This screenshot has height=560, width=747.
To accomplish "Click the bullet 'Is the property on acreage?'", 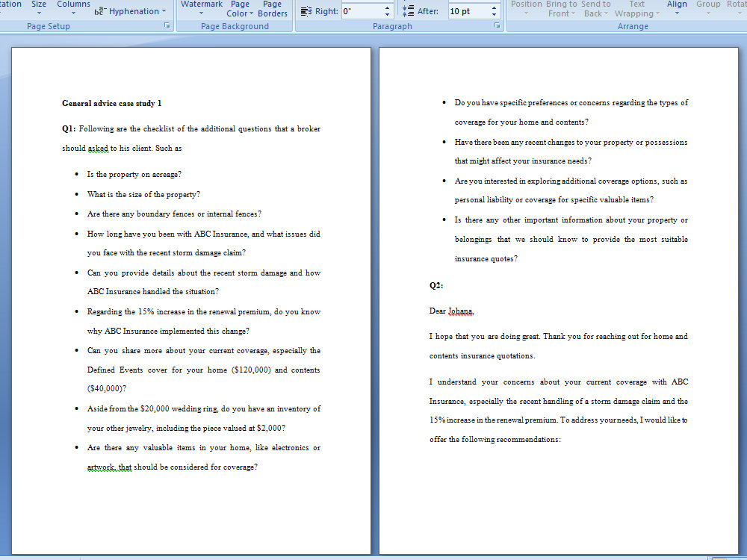I will pyautogui.click(x=134, y=174).
